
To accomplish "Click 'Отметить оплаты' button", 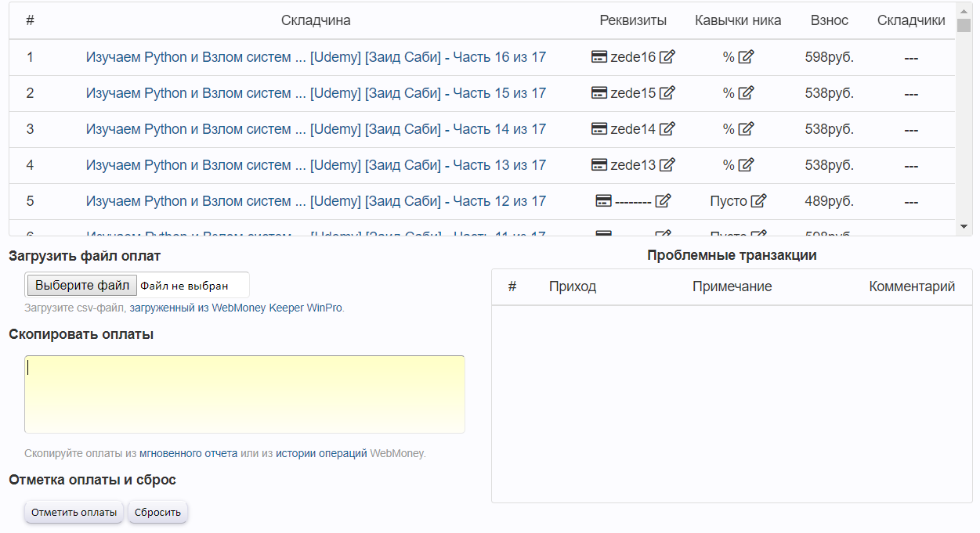I will [x=74, y=513].
